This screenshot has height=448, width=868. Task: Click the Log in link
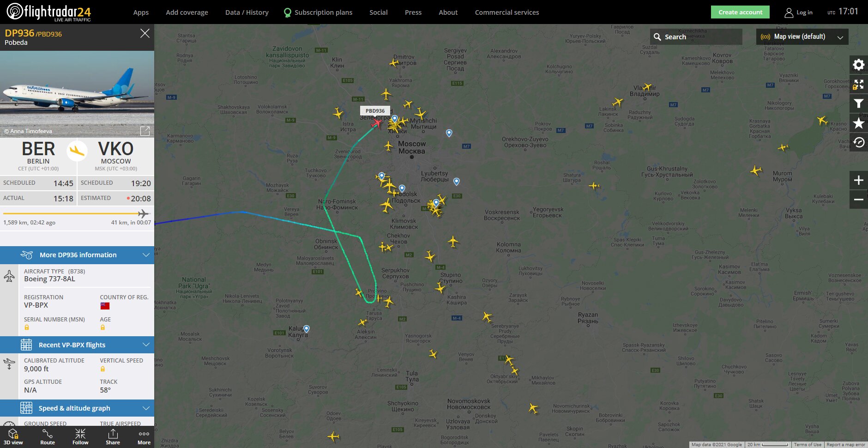coord(799,12)
